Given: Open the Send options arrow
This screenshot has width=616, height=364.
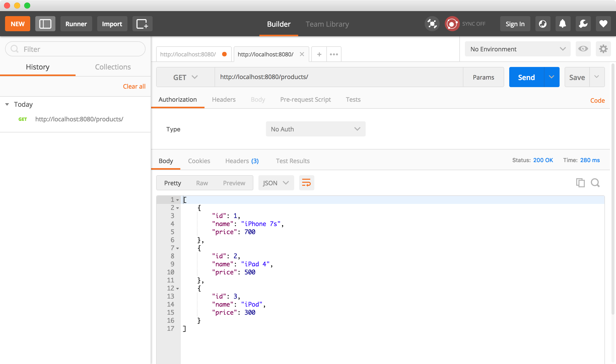Looking at the screenshot, I should pos(552,77).
